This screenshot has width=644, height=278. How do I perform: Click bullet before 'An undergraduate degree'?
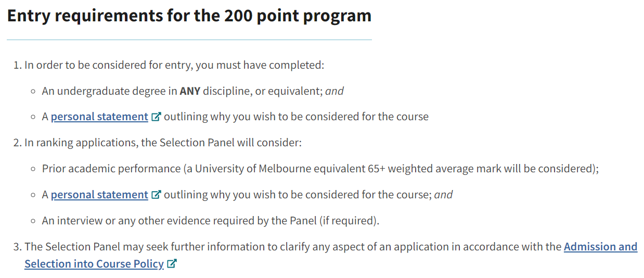[x=33, y=92]
